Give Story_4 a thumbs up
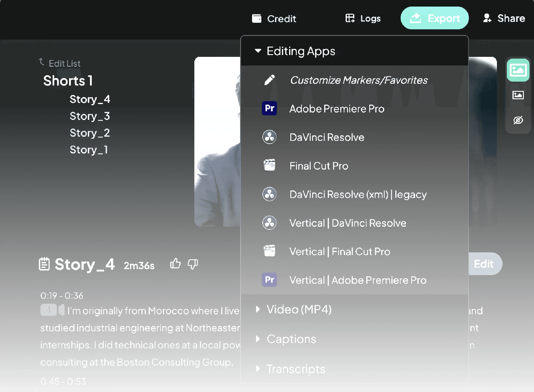The image size is (534, 392). coord(176,263)
